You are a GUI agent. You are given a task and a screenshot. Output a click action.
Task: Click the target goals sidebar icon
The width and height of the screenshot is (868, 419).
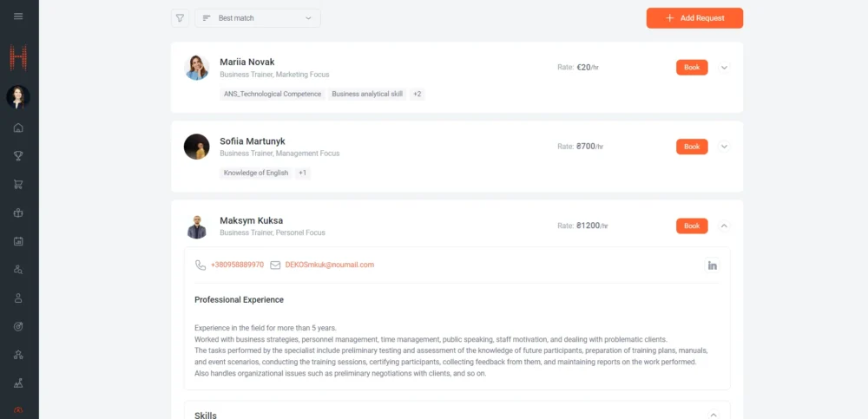click(19, 326)
